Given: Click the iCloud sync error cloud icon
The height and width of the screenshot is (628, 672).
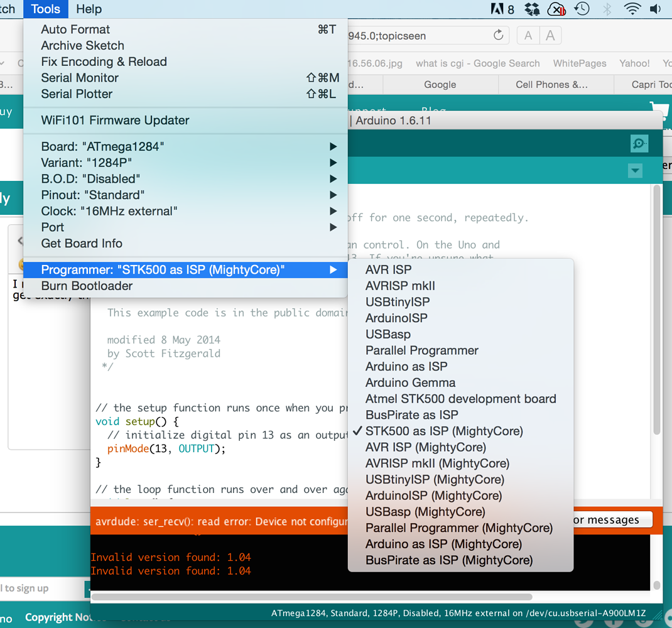Looking at the screenshot, I should 556,9.
